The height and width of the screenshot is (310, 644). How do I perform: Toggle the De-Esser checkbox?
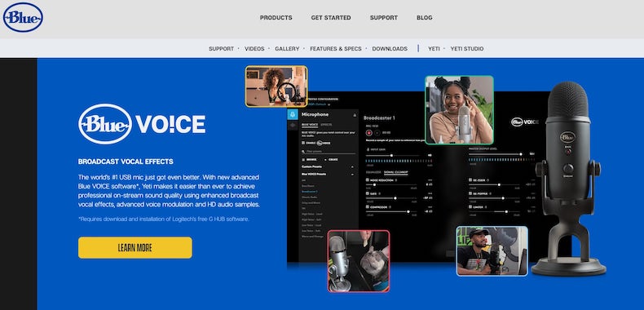(470, 180)
